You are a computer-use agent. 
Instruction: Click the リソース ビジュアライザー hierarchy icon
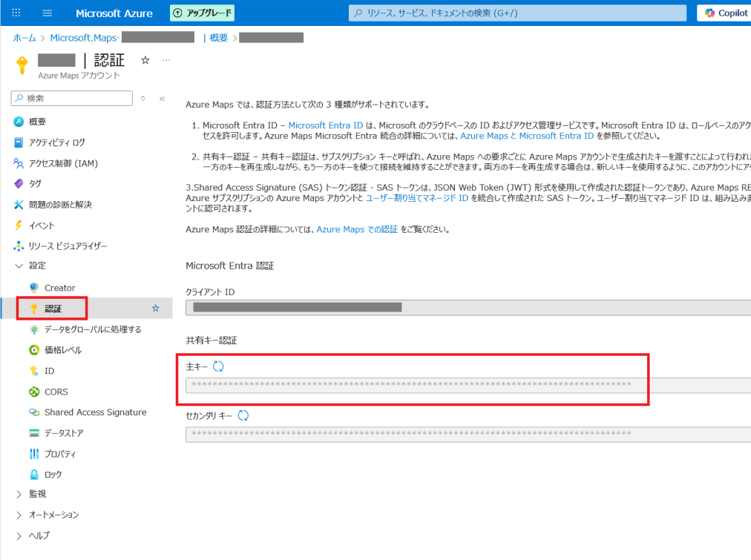pos(19,246)
